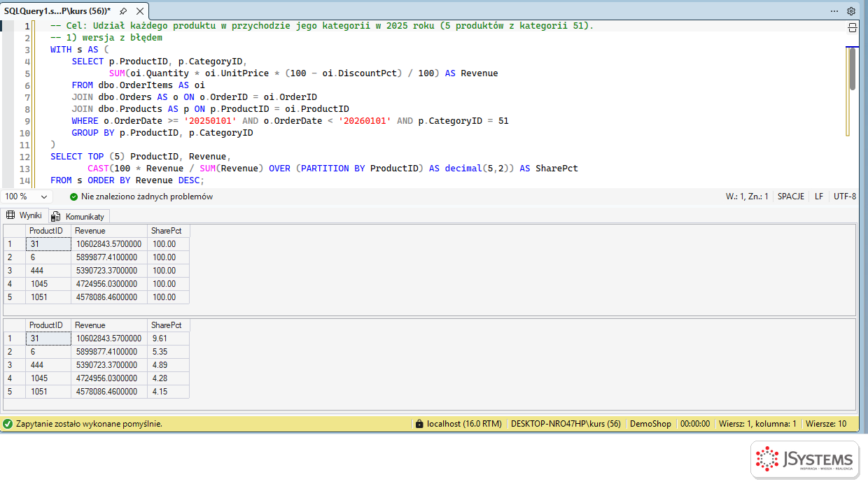Click the comment '-- 1) wersja z błędem'
The width and height of the screenshot is (868, 484).
(106, 38)
